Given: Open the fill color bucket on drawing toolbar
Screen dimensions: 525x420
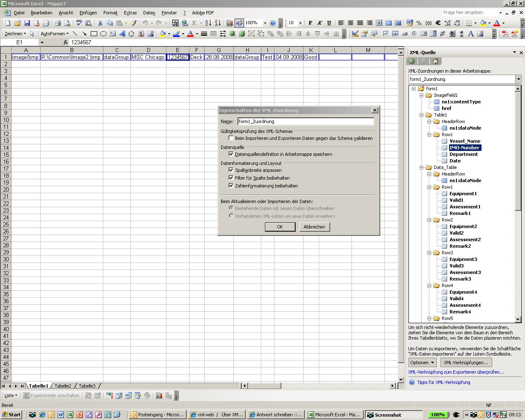Looking at the screenshot, I should (x=162, y=34).
